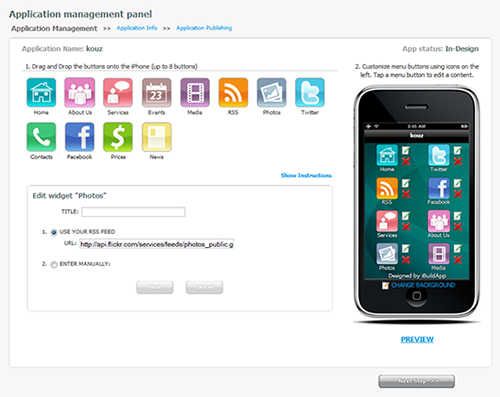Focus the flickr URL input field
This screenshot has width=500, height=397.
[x=156, y=244]
